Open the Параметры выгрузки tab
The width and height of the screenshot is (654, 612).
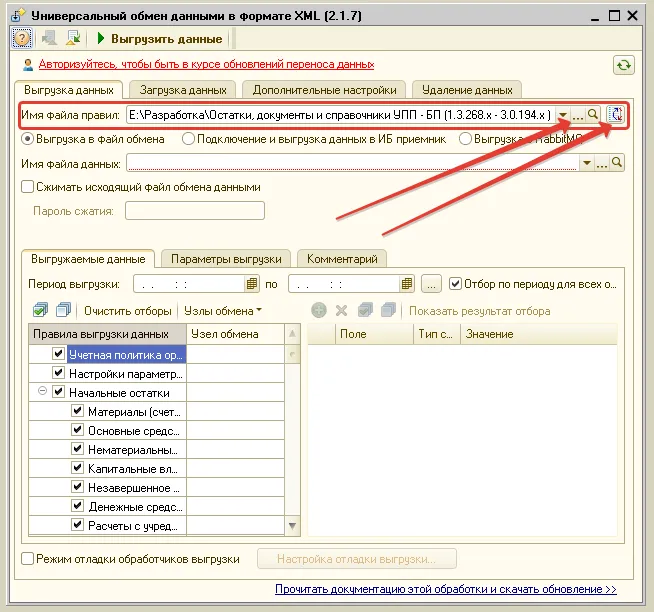click(x=227, y=259)
